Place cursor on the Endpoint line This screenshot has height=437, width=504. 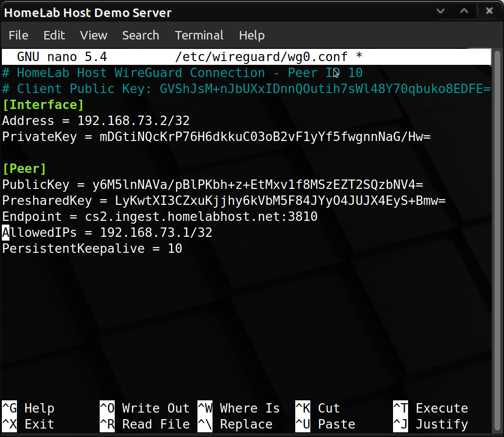click(x=160, y=217)
